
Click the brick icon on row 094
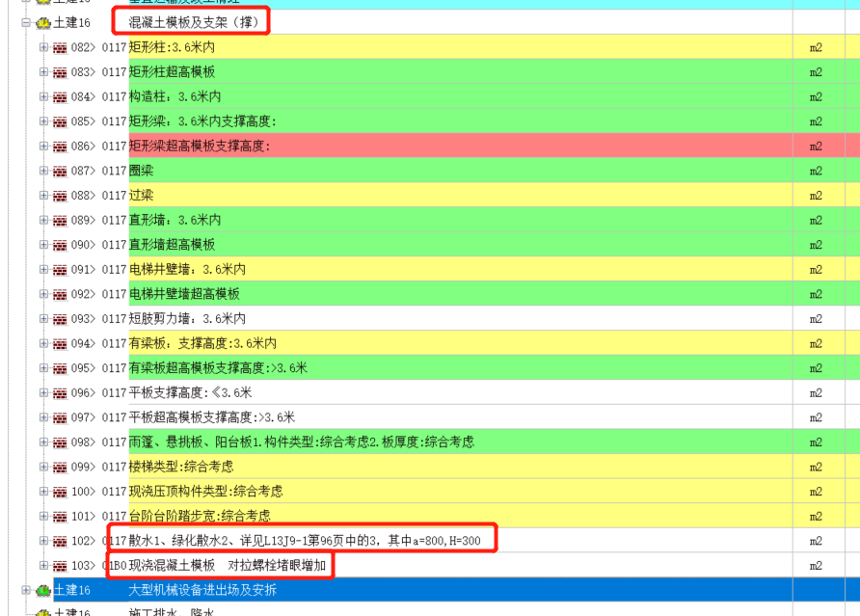[60, 344]
